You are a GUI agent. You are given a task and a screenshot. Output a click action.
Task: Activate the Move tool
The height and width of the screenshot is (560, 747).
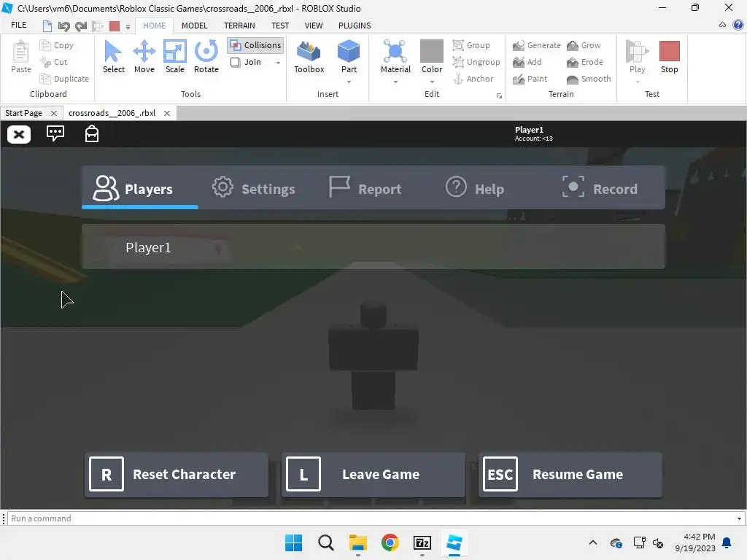tap(144, 57)
